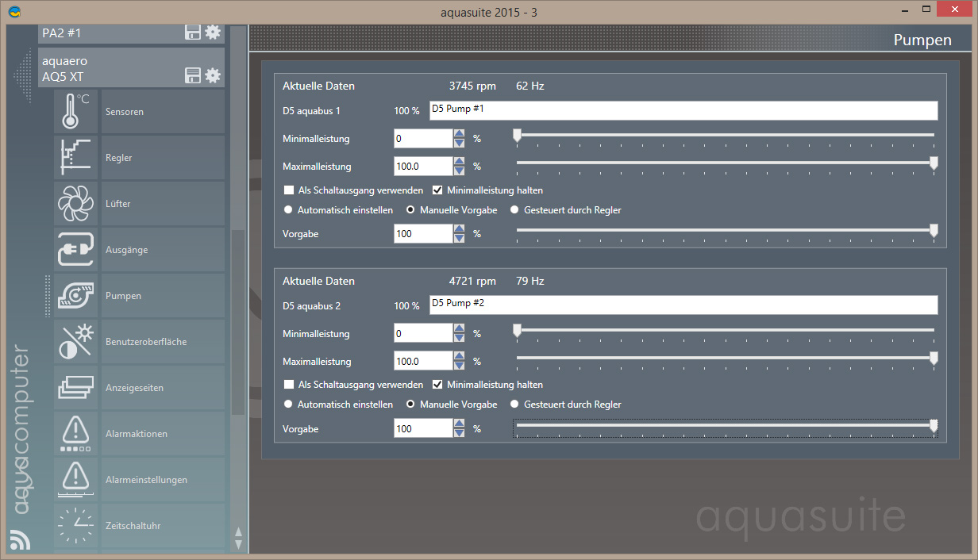Click the 'D5 Pump #1' name field
This screenshot has width=978, height=560.
coord(683,110)
